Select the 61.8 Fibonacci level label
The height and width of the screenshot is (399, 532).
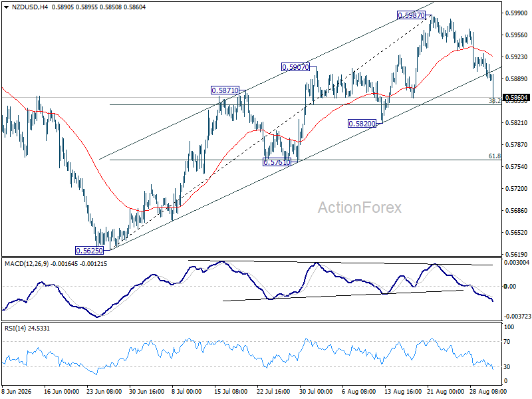494,156
